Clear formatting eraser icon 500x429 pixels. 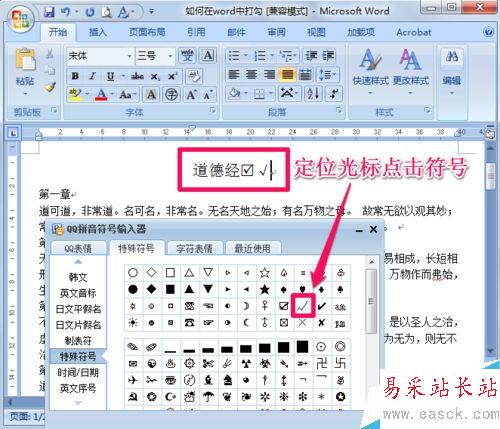tap(194, 76)
